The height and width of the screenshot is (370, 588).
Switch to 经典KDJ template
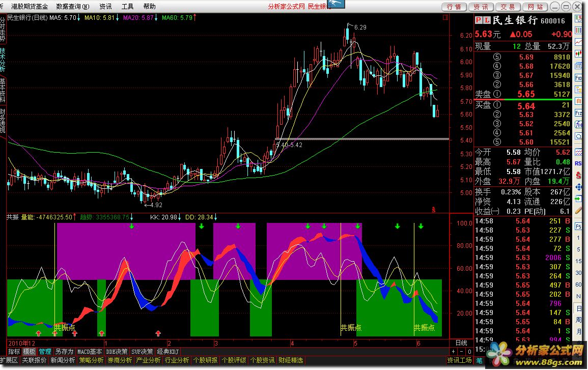[x=167, y=352]
